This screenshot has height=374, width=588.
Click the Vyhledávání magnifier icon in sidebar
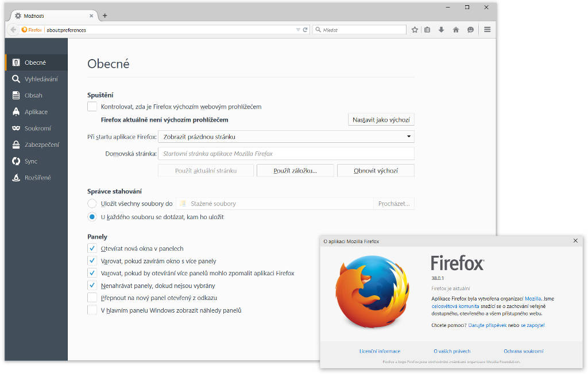(x=16, y=79)
